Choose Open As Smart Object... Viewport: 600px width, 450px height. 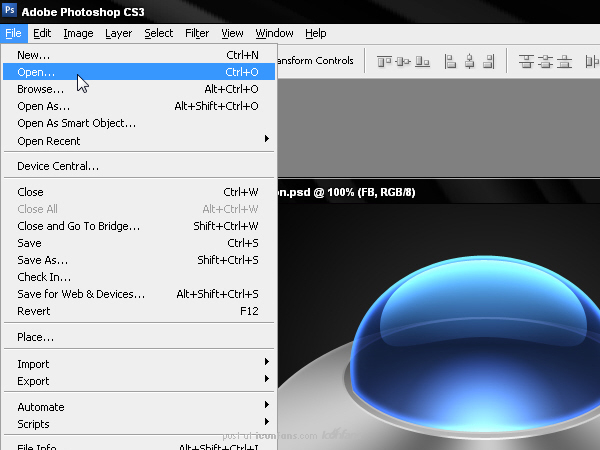click(x=139, y=123)
